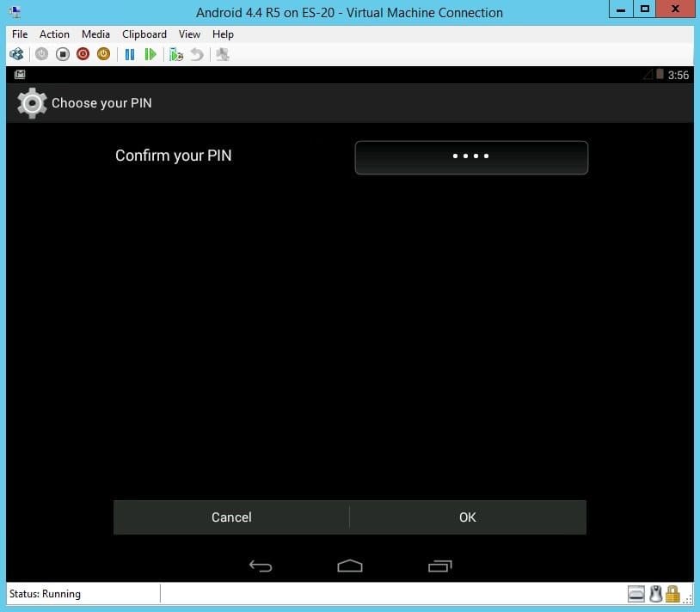Open the Clipboard menu
The image size is (700, 612).
point(144,34)
